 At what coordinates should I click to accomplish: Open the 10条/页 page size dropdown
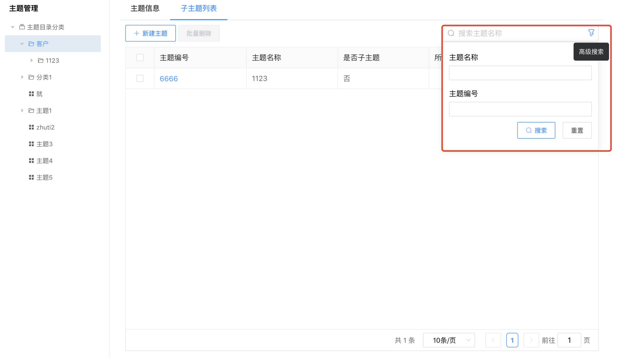[x=449, y=340]
